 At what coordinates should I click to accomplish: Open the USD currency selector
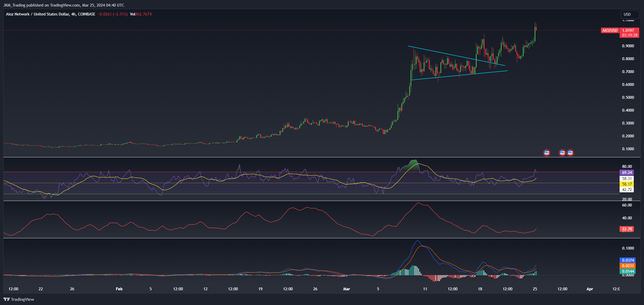(630, 14)
